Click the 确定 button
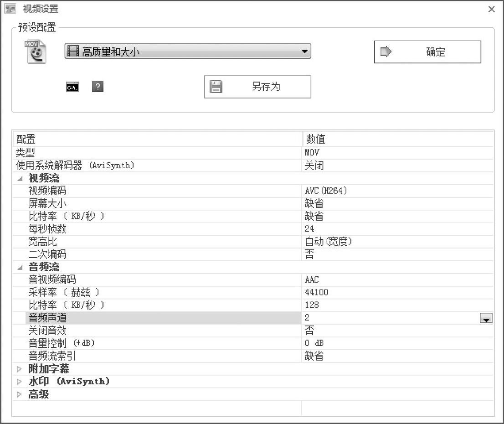 pos(427,52)
